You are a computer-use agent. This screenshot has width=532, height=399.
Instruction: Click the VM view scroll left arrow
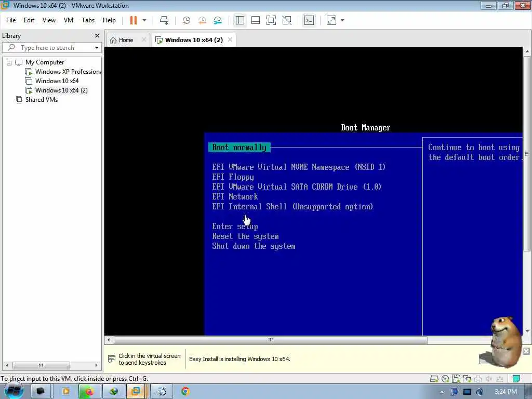coord(109,340)
